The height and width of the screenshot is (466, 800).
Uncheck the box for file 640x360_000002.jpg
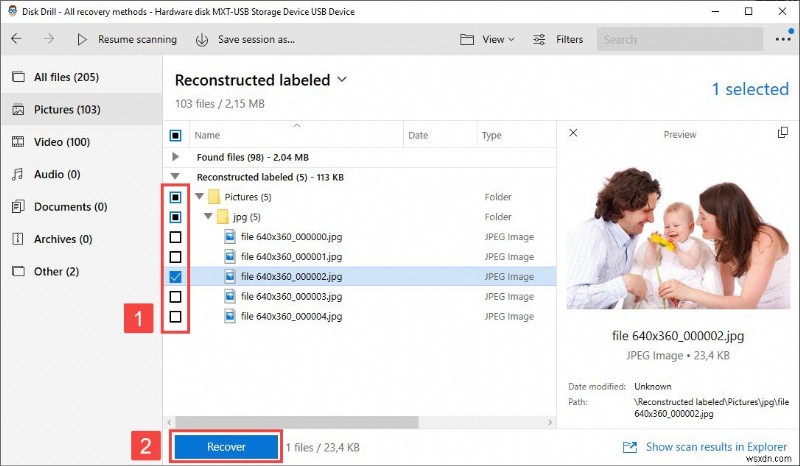click(175, 277)
